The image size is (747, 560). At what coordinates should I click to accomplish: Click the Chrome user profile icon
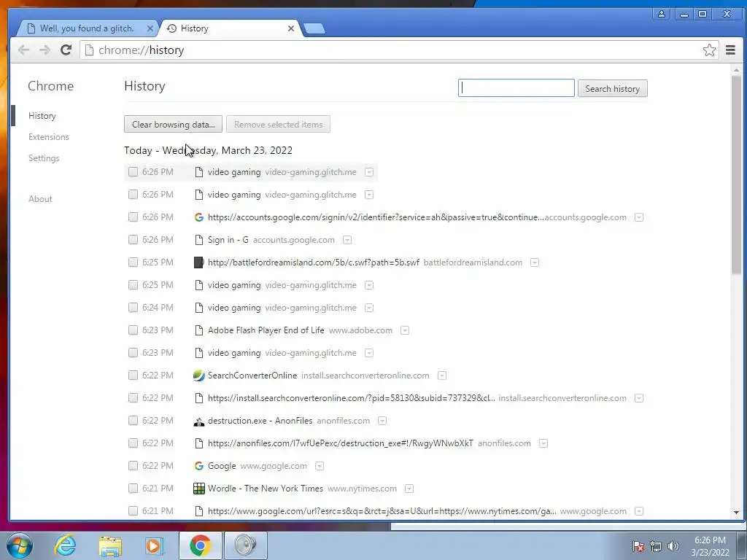pos(661,14)
